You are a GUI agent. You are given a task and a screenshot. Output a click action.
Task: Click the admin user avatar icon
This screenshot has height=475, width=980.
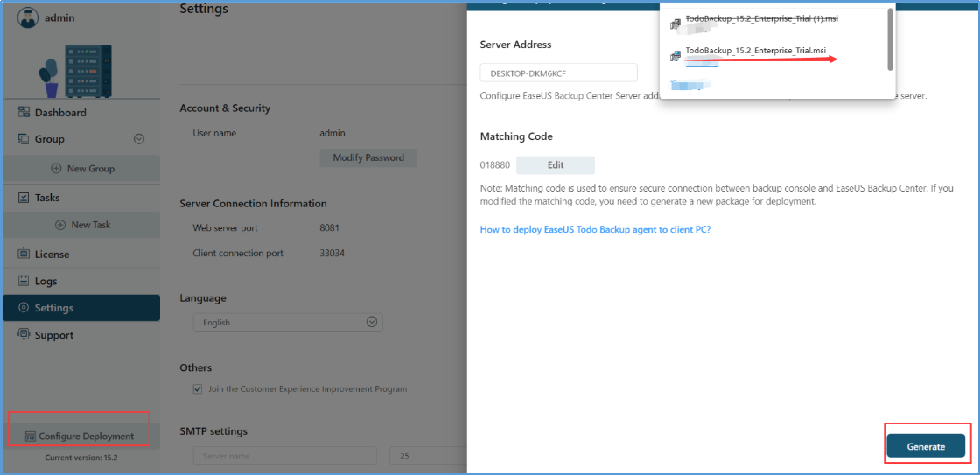28,17
